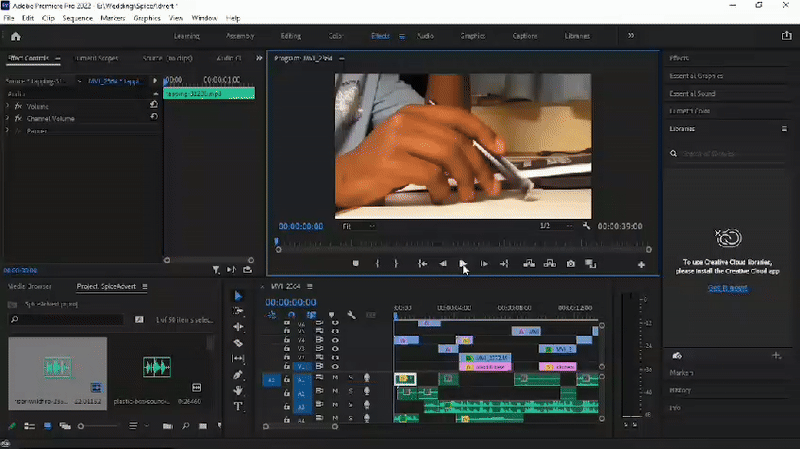This screenshot has height=449, width=800.
Task: Toggle lock on track V4
Action: tap(287, 340)
